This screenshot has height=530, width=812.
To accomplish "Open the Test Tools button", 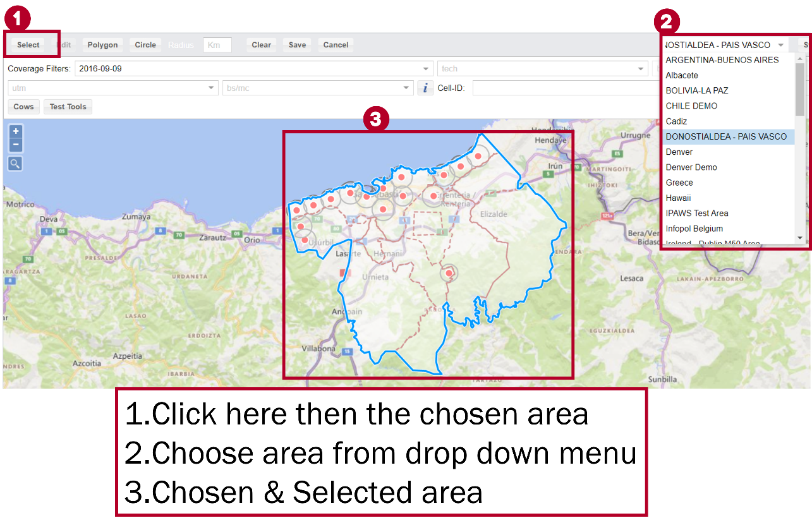I will pos(68,107).
